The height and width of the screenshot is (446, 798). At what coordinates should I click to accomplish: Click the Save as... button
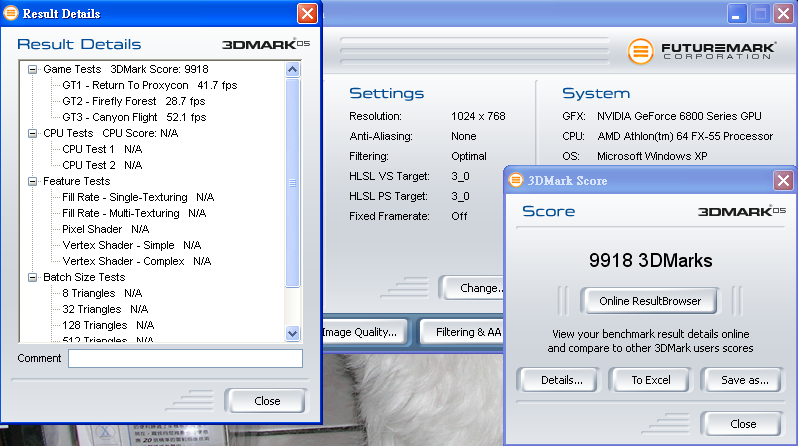tap(745, 380)
